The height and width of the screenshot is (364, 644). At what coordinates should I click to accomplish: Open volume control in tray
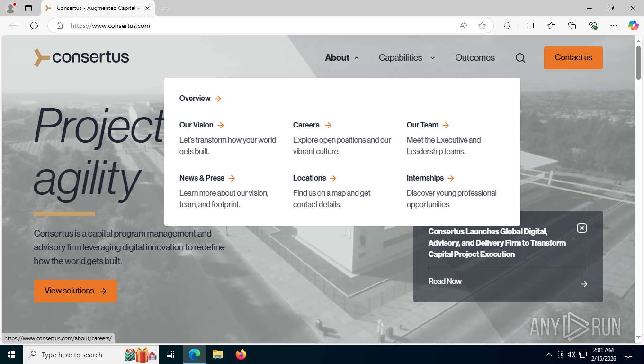click(572, 355)
